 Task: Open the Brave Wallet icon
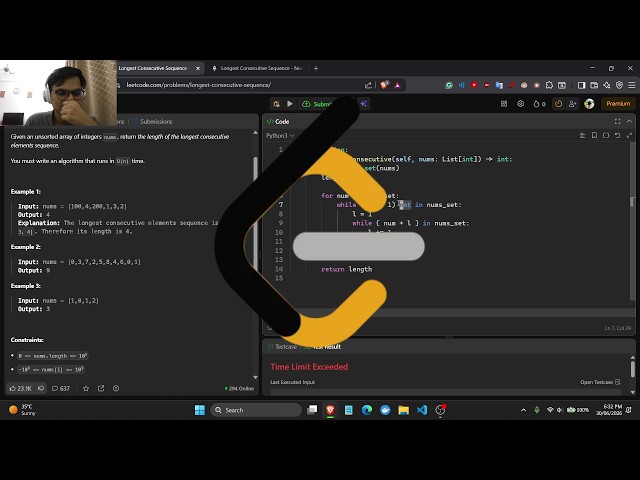(x=594, y=85)
